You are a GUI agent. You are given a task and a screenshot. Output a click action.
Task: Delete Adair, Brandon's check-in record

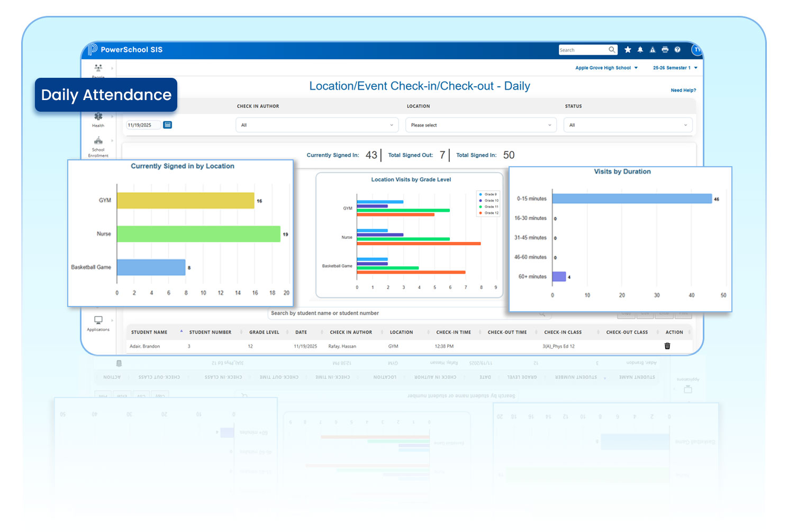[667, 346]
